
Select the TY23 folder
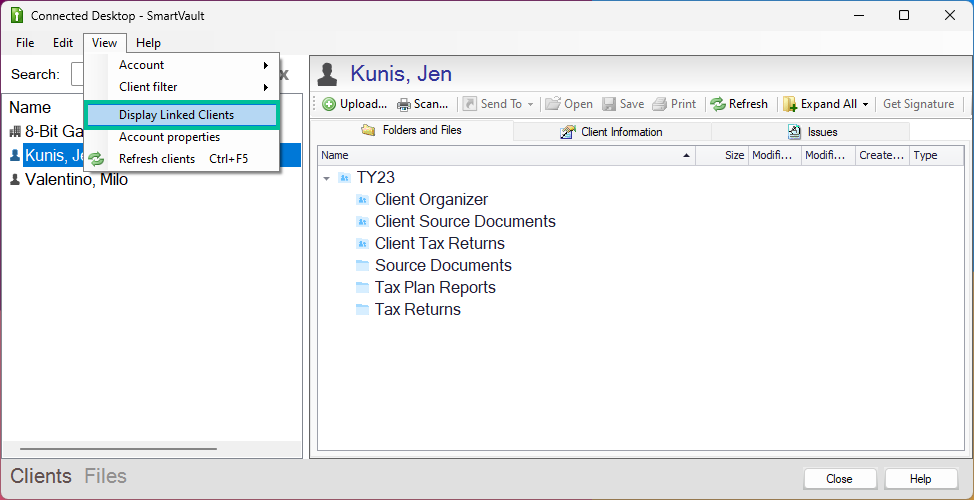click(x=376, y=178)
